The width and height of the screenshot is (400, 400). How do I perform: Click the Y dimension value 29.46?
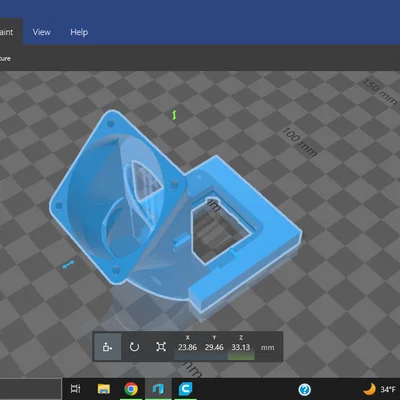[x=214, y=347]
